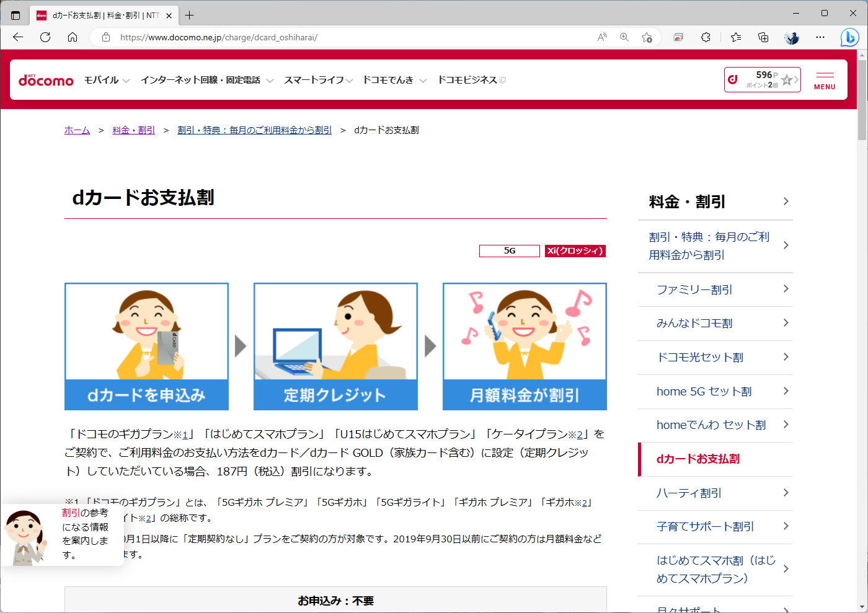Screen dimensions: 868x613
Task: Expand the モバイル menu
Action: tap(107, 80)
